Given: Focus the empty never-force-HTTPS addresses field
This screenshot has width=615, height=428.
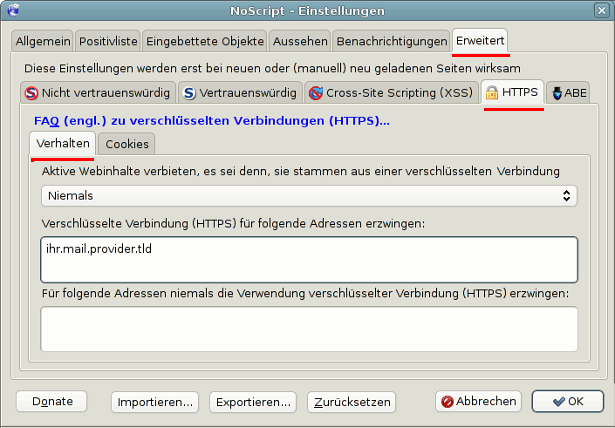Looking at the screenshot, I should (x=308, y=328).
